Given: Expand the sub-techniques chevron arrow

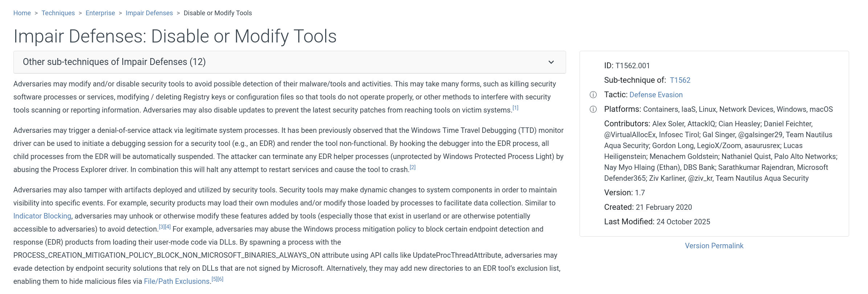Looking at the screenshot, I should (x=551, y=62).
